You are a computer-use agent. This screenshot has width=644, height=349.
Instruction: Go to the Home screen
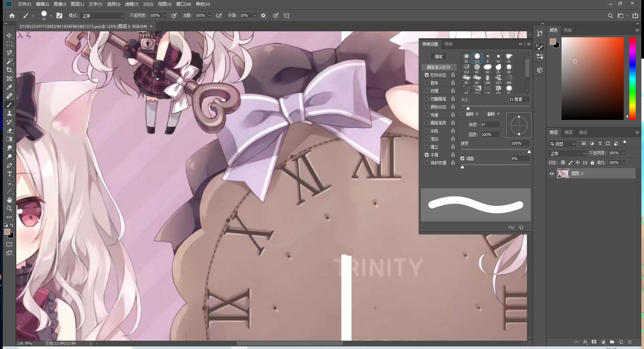[x=12, y=16]
